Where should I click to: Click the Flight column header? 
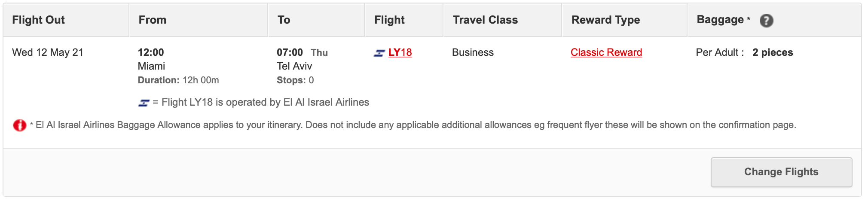tap(389, 20)
